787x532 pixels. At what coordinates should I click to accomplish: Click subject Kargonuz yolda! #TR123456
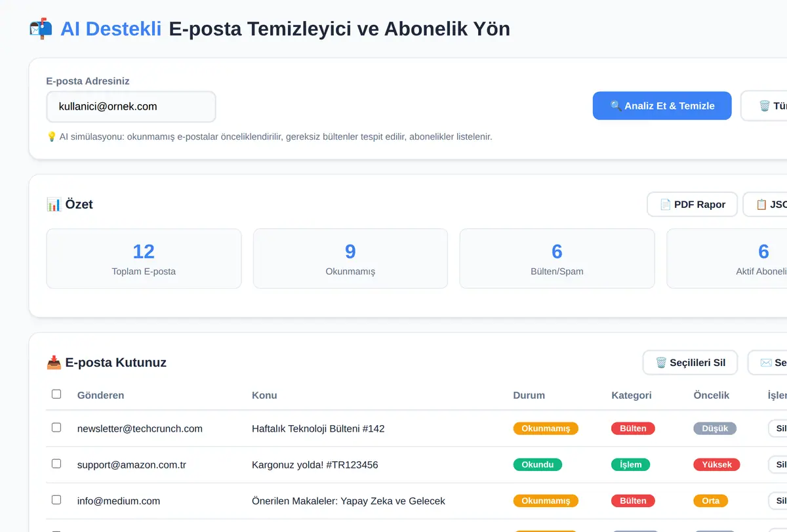(315, 464)
